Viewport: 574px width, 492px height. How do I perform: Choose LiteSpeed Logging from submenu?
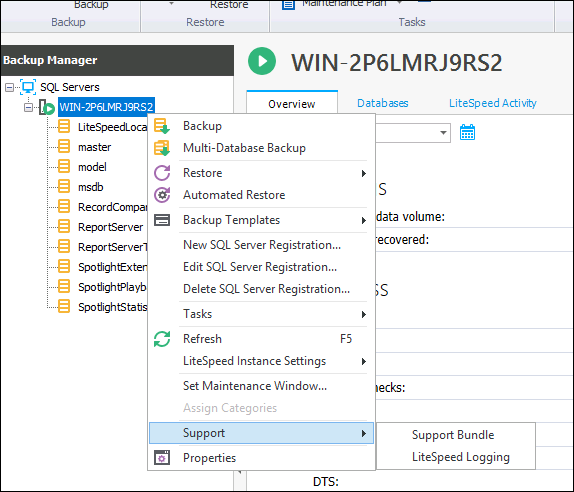click(455, 457)
